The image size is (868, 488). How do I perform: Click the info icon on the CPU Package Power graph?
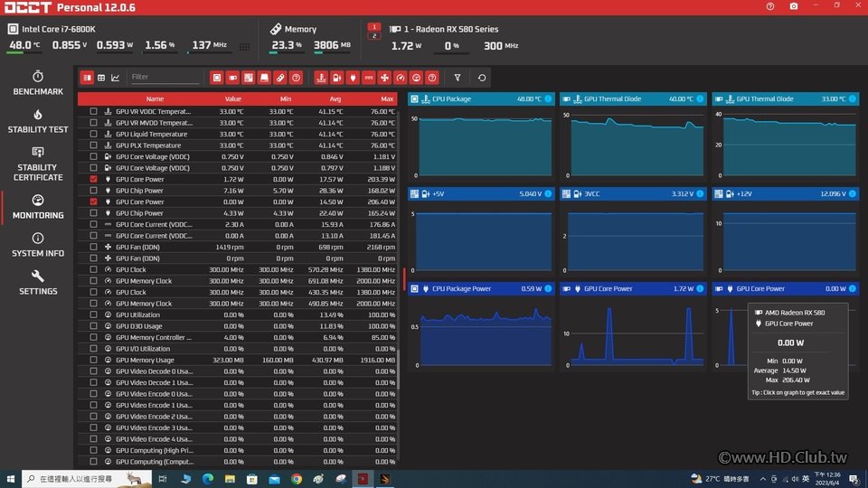coord(548,288)
